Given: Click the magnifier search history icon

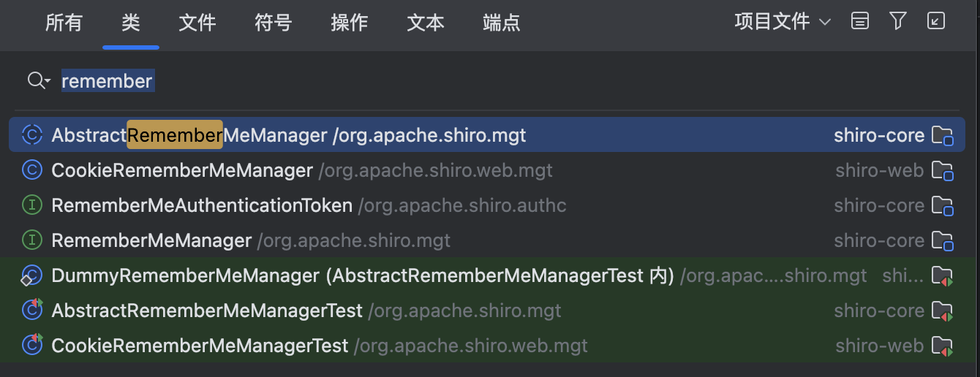Looking at the screenshot, I should [39, 80].
